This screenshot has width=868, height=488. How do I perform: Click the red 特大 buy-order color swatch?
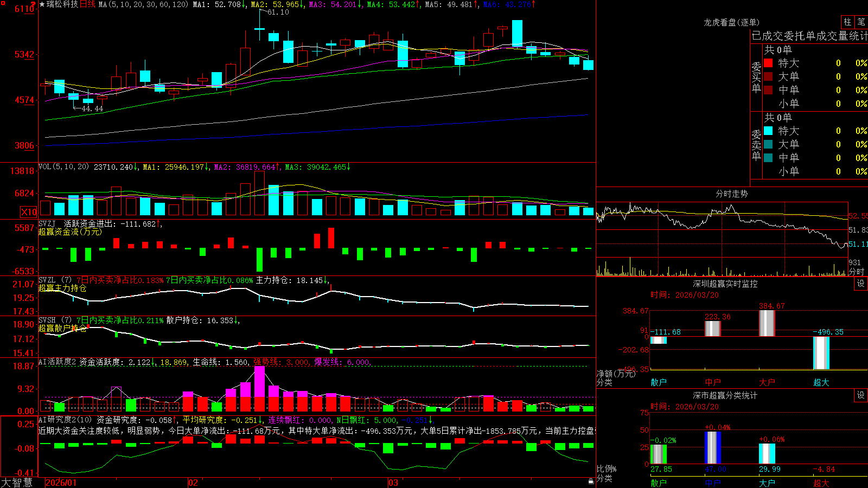coord(768,63)
